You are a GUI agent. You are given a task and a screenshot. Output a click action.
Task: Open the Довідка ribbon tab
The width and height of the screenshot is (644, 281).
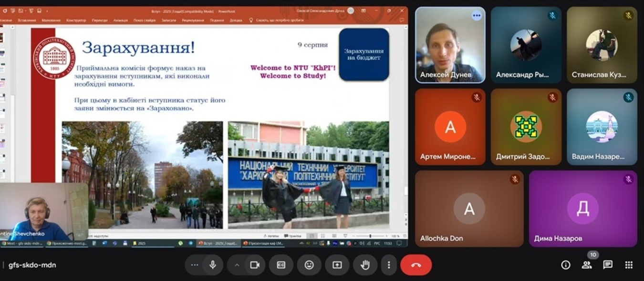click(236, 20)
